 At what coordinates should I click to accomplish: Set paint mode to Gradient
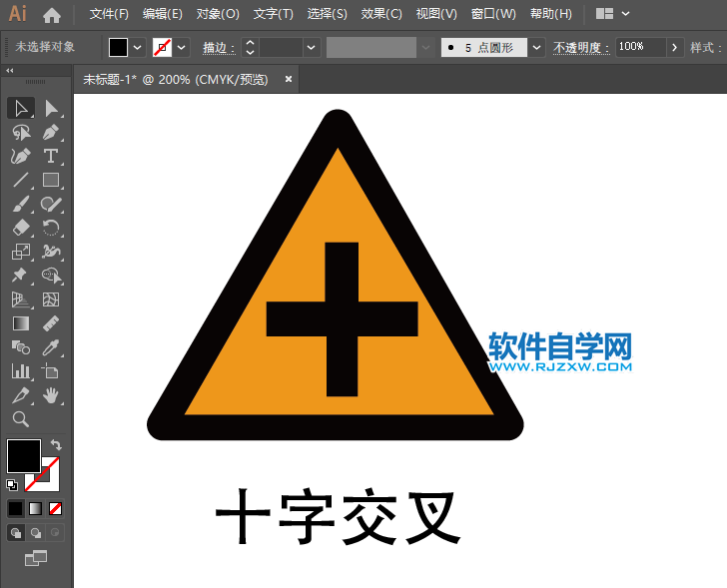pos(36,509)
